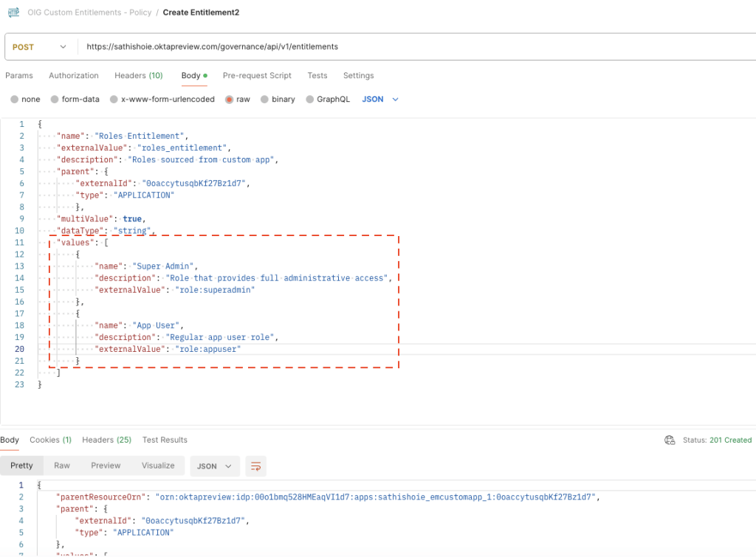The image size is (756, 557).
Task: Click the dataType "string" value
Action: click(132, 231)
